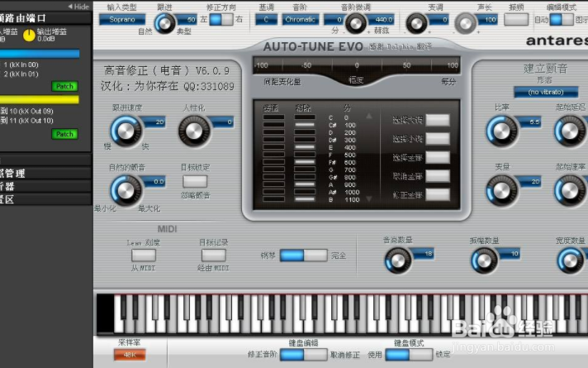Click the Learn 刻度 从 MIDI button

click(x=144, y=256)
